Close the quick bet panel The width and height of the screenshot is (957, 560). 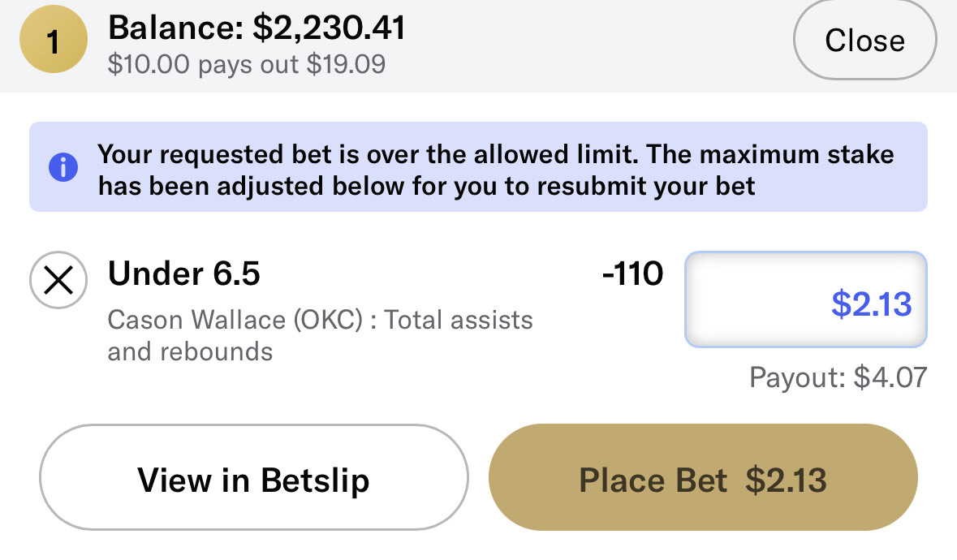(x=864, y=41)
